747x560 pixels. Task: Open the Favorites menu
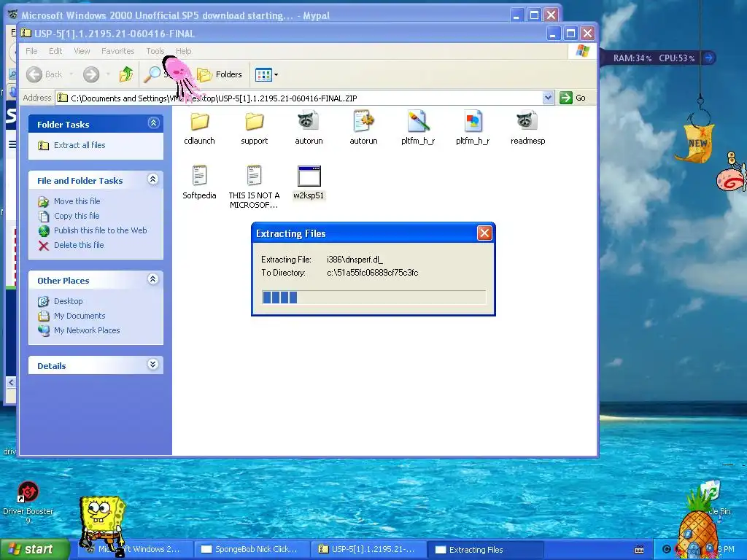(x=117, y=51)
